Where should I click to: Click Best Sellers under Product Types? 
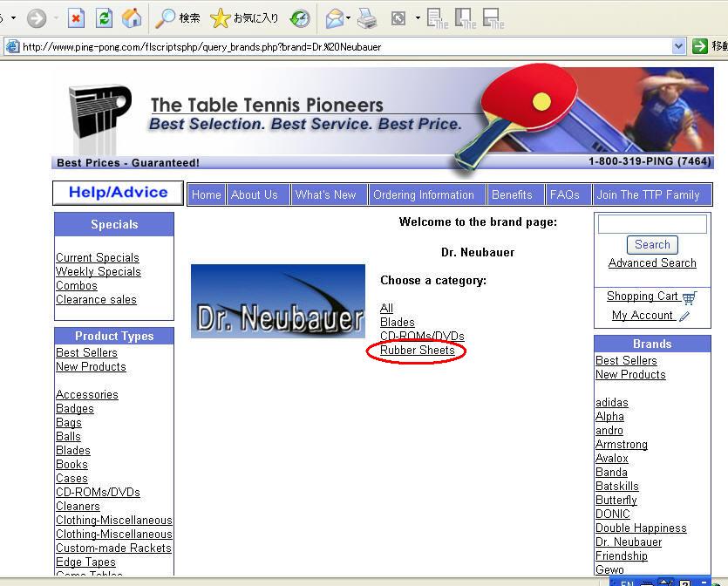[x=86, y=353]
